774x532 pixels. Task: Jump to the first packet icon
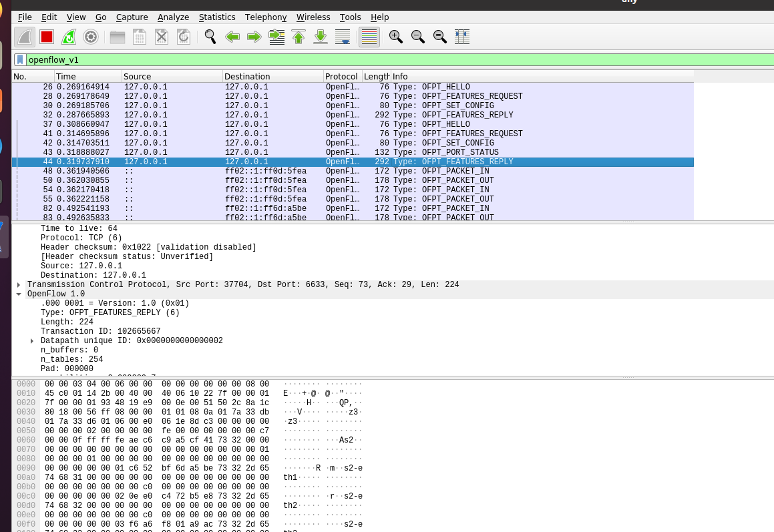[299, 37]
